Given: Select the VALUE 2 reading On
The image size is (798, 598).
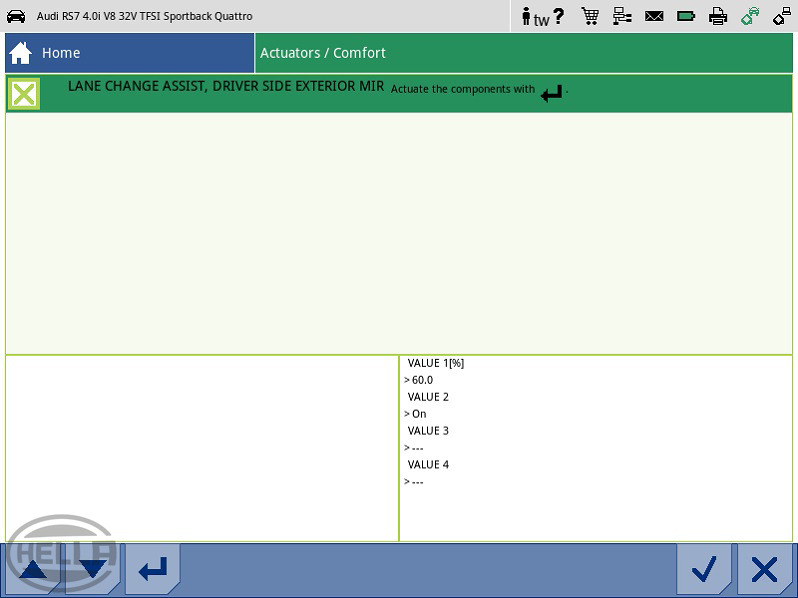Looking at the screenshot, I should tap(418, 414).
